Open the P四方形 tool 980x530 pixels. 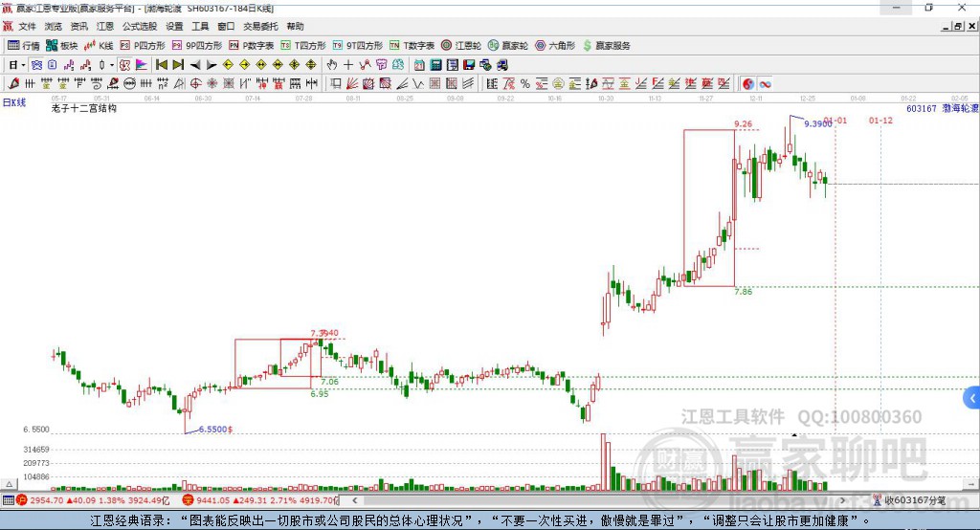pos(143,46)
